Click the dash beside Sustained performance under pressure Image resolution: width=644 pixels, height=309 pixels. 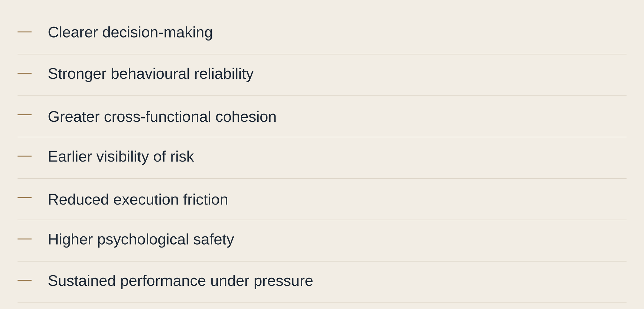[x=25, y=280]
